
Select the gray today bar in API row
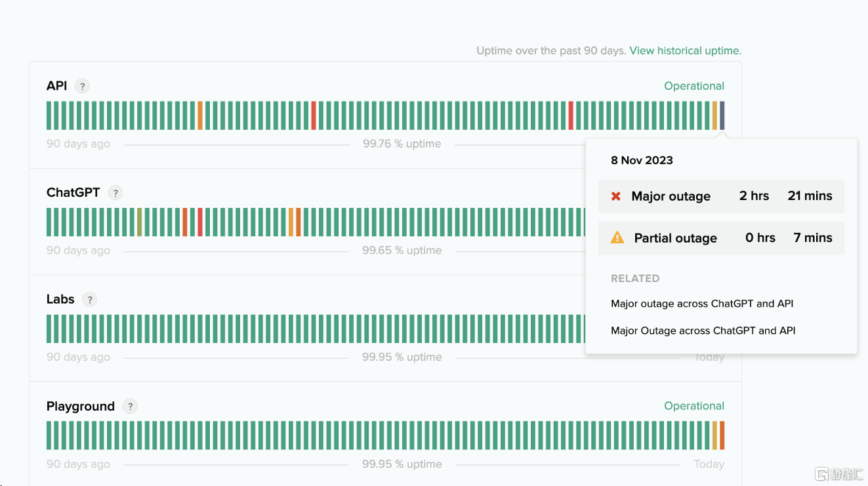click(x=722, y=115)
